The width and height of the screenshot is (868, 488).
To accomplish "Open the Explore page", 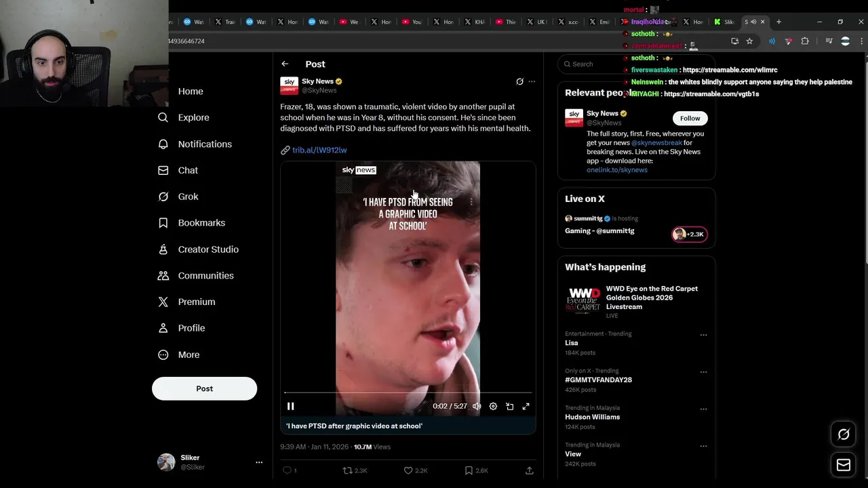I will click(184, 117).
